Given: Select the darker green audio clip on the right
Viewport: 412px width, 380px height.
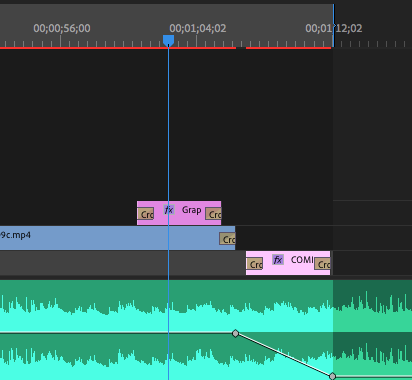Looking at the screenshot, I should [373, 330].
